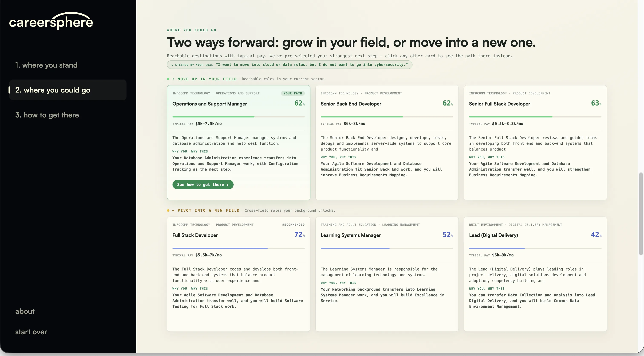The image size is (644, 356).
Task: Click the 63% score on Senior Full Stack
Action: coord(596,103)
